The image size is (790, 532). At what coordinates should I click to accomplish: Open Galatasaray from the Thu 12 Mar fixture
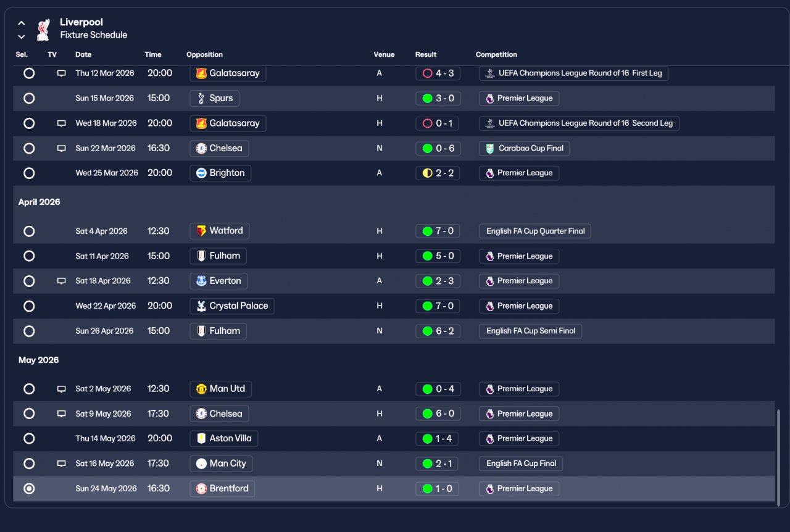tap(228, 73)
